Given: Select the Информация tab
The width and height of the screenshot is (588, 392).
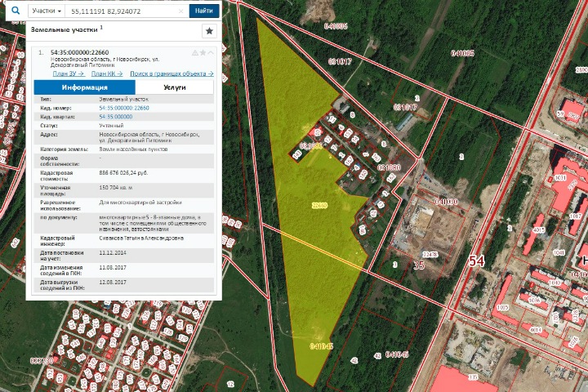Looking at the screenshot, I should pos(84,87).
